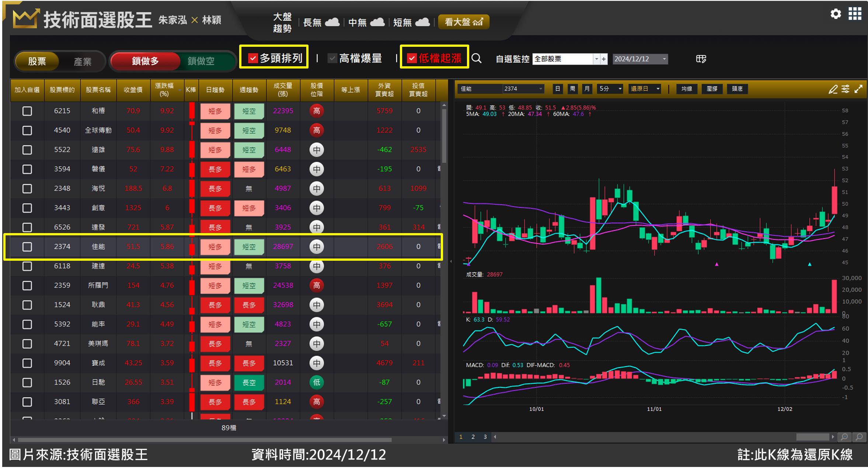The height and width of the screenshot is (471, 868).
Task: Open the 2374 stock code dropdown
Action: coord(541,89)
